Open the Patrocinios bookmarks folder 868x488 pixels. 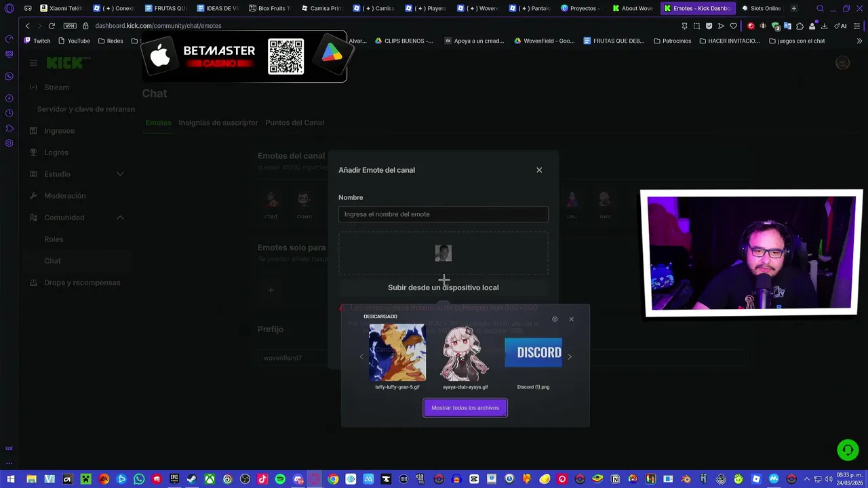pos(672,41)
